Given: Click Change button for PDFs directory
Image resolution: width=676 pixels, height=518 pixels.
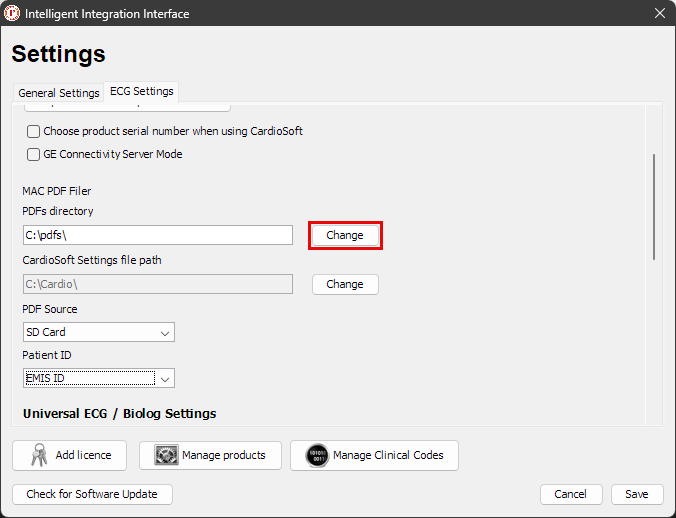Looking at the screenshot, I should coord(345,235).
